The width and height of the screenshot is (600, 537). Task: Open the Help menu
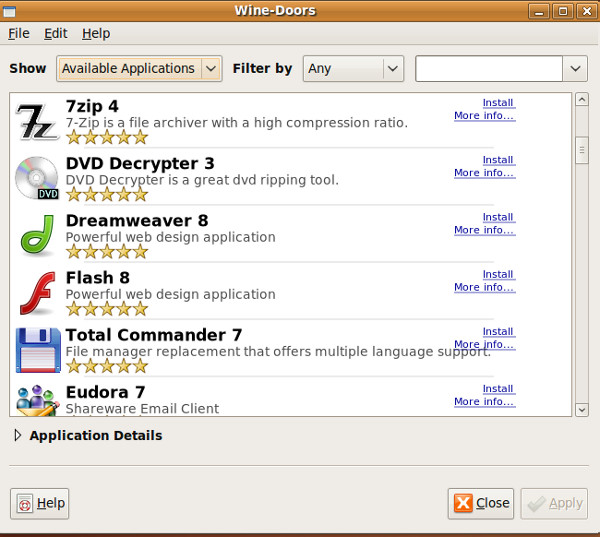point(96,34)
